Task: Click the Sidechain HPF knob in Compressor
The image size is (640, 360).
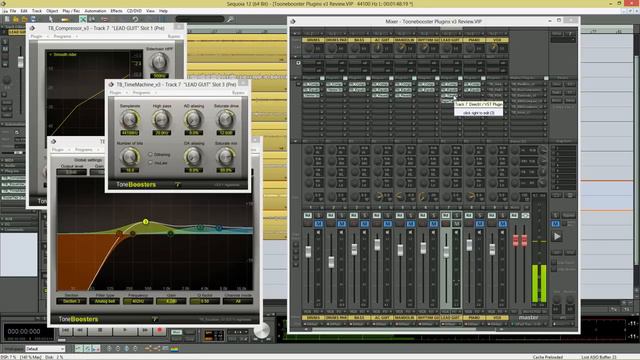Action: (x=159, y=62)
